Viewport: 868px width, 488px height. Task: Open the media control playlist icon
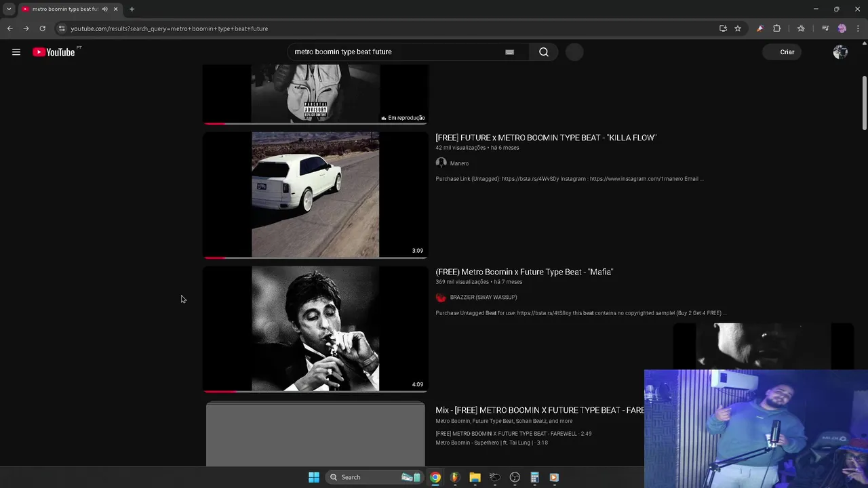(x=825, y=28)
